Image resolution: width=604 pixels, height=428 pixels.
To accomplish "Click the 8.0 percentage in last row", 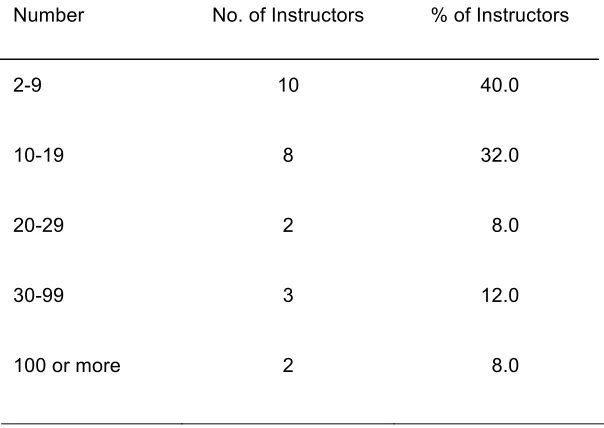I will tap(505, 365).
